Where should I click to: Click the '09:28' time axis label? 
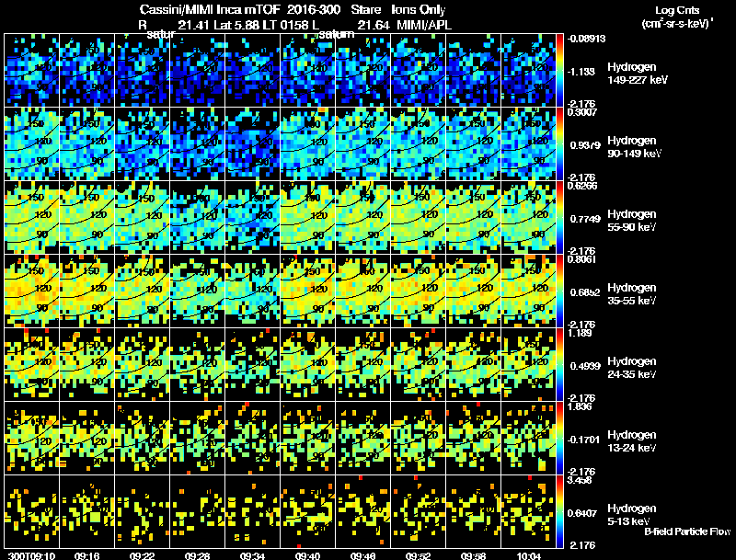pyautogui.click(x=197, y=556)
